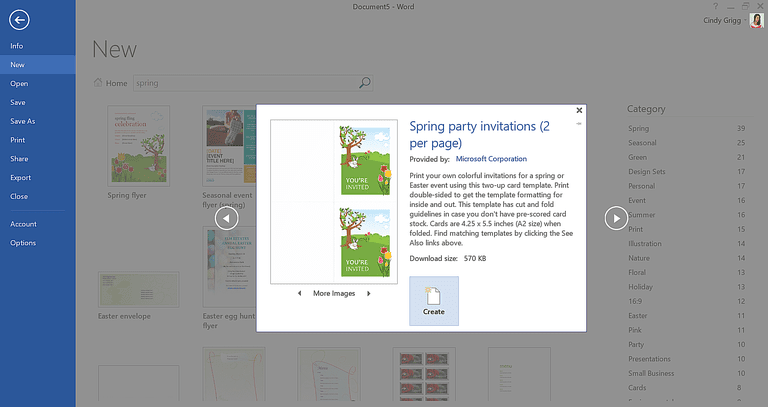Select Easter egg hunt flyer thumbnail
The width and height of the screenshot is (768, 407).
coord(229,267)
